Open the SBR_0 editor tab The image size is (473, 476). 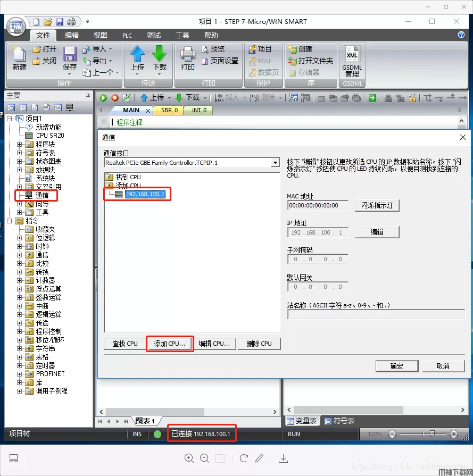click(169, 110)
